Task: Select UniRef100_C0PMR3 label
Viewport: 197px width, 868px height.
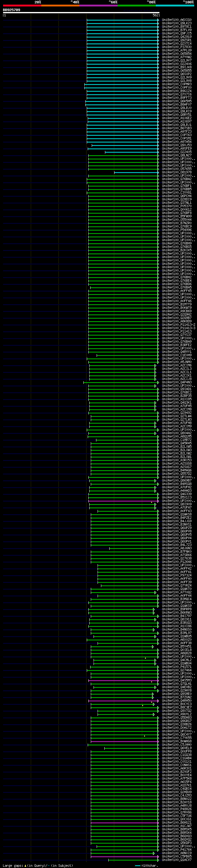Action: pyautogui.click(x=177, y=84)
